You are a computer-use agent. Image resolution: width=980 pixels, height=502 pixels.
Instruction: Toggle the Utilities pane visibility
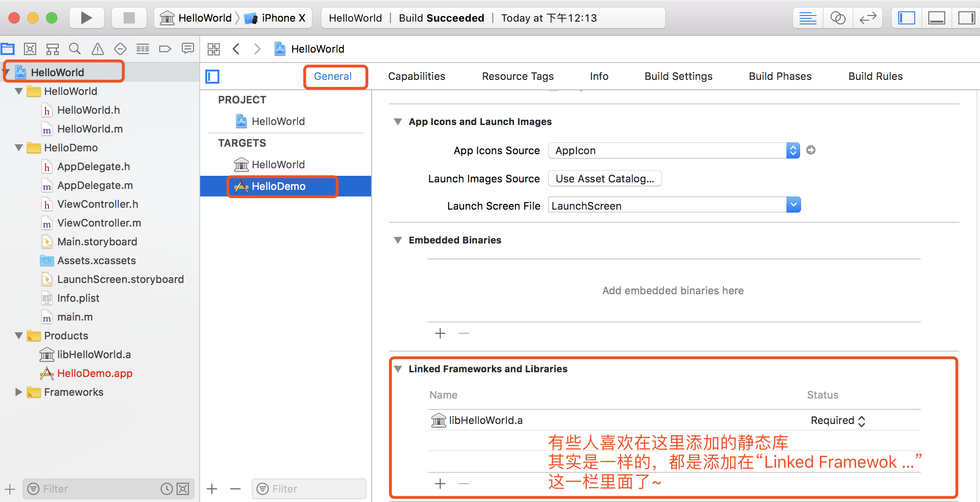(966, 18)
